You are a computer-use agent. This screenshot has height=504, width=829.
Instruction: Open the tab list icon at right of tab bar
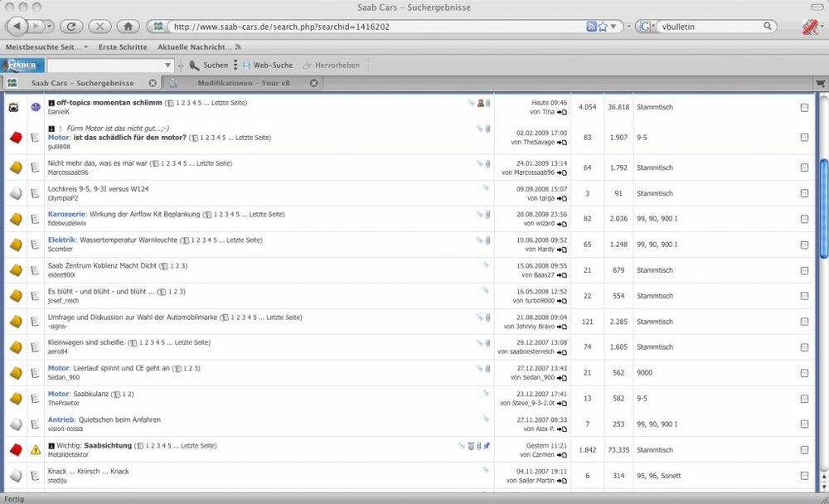pos(820,83)
